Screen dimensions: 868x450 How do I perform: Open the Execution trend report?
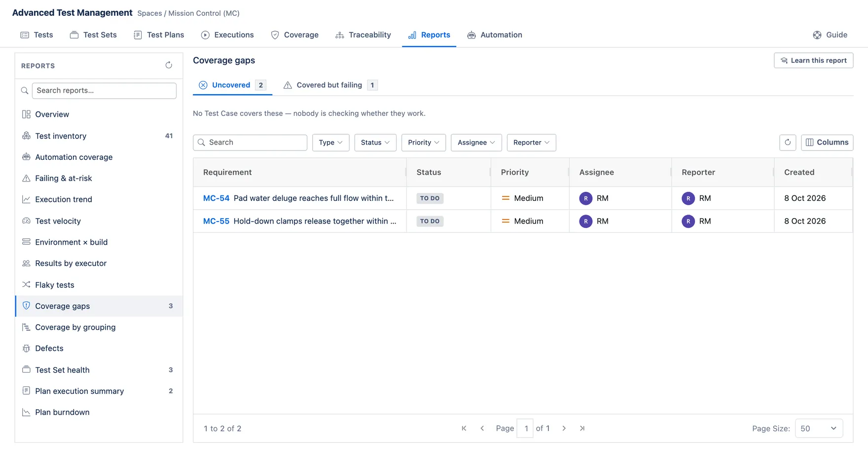coord(99,199)
